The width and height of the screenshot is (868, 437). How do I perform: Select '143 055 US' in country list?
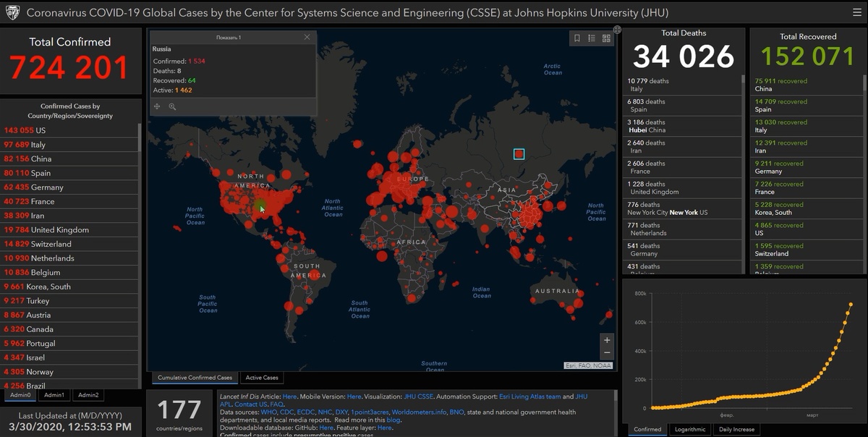point(69,130)
